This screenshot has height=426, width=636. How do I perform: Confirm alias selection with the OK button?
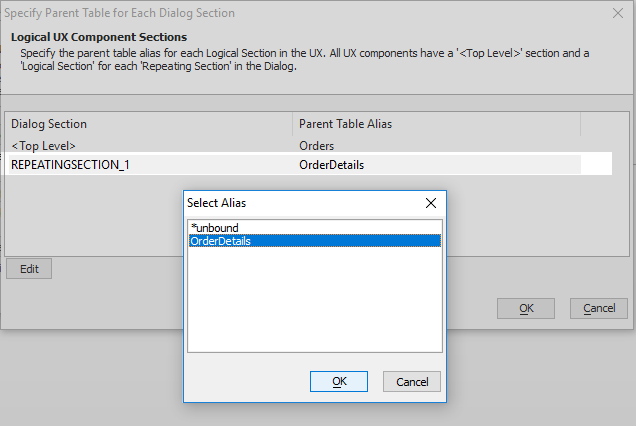point(339,381)
